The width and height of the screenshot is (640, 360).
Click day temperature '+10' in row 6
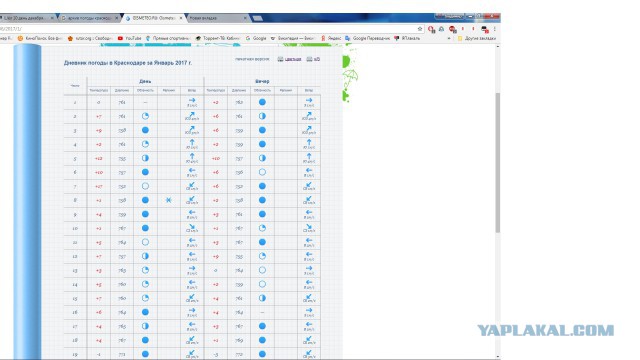tap(98, 172)
